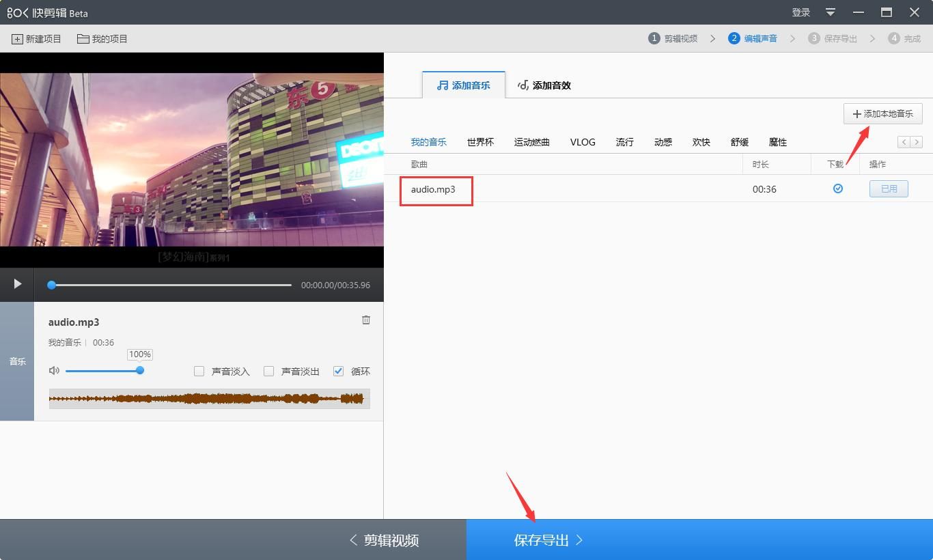Click 已用 button for audio.mp3
This screenshot has height=560, width=933.
pos(889,188)
